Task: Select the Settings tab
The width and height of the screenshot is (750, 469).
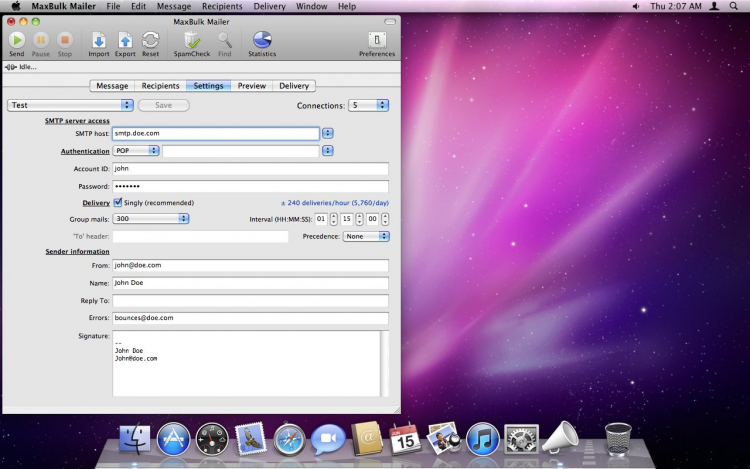Action: [209, 86]
